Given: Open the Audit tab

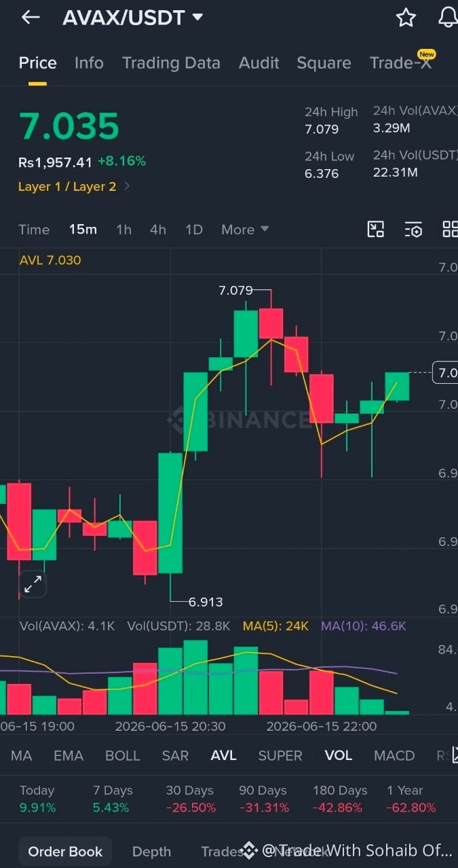Looking at the screenshot, I should coord(259,63).
